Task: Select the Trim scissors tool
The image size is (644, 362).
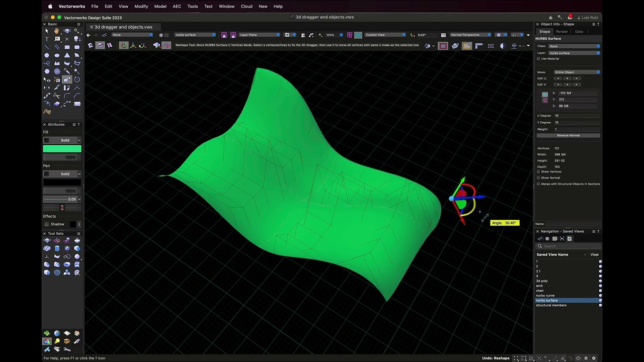Action: [57, 96]
